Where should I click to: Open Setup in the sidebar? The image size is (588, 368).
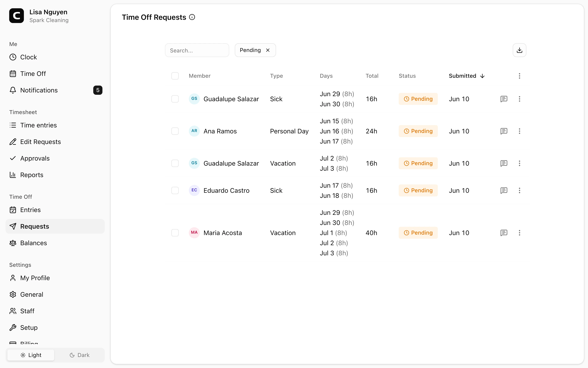click(55, 328)
